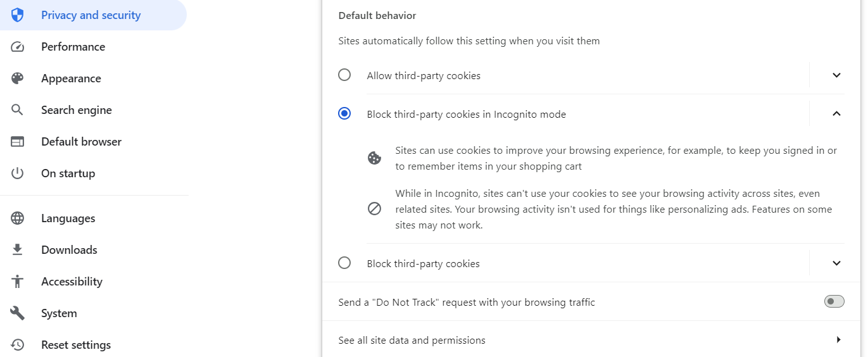Select the Allow third-party cookies radio button
868x357 pixels.
pos(344,75)
